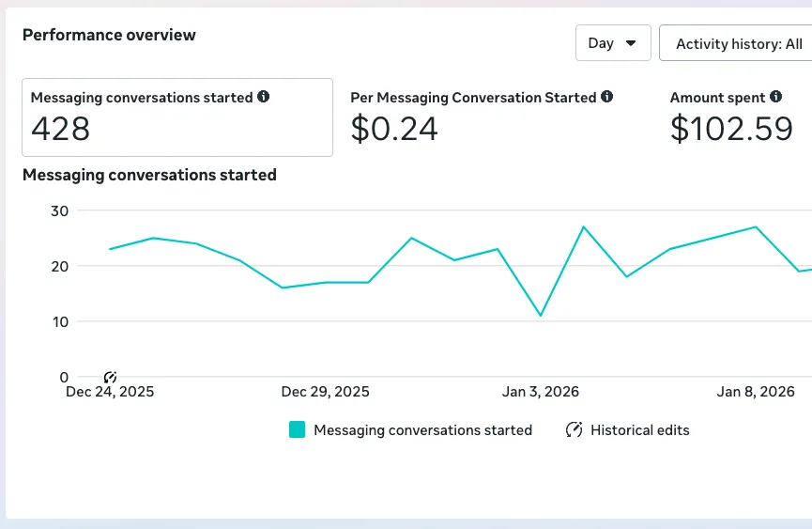
Task: Expand the Activity history: All dropdown
Action: click(x=738, y=43)
